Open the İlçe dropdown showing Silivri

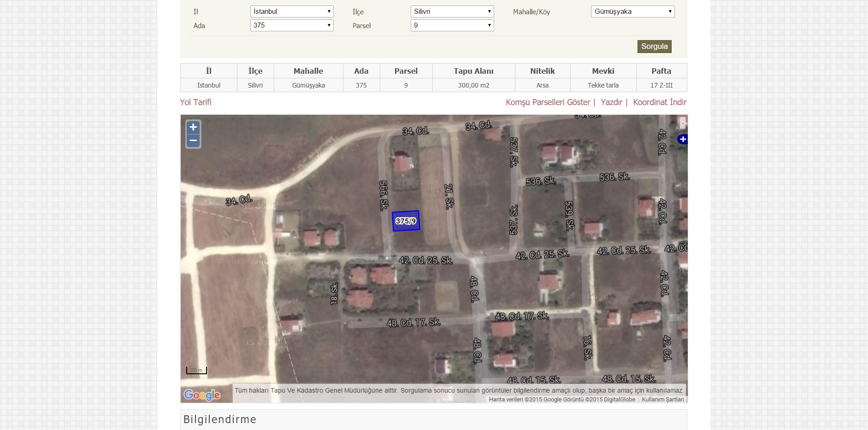(452, 12)
